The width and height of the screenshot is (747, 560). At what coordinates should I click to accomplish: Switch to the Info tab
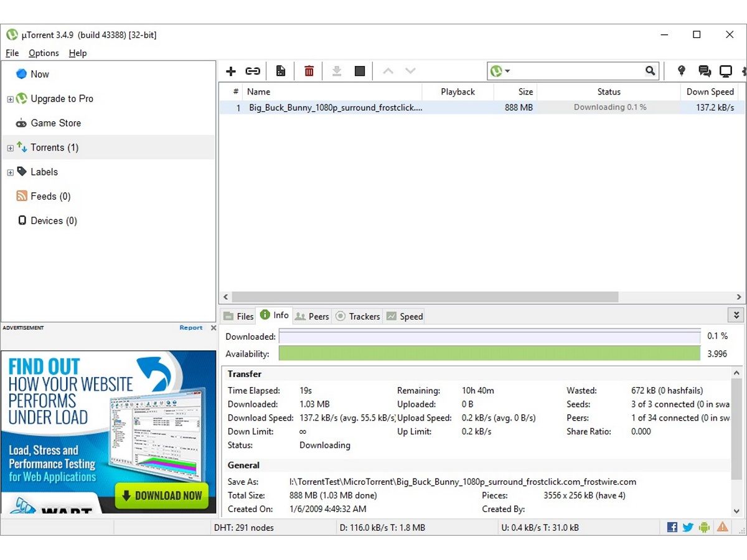(x=275, y=315)
